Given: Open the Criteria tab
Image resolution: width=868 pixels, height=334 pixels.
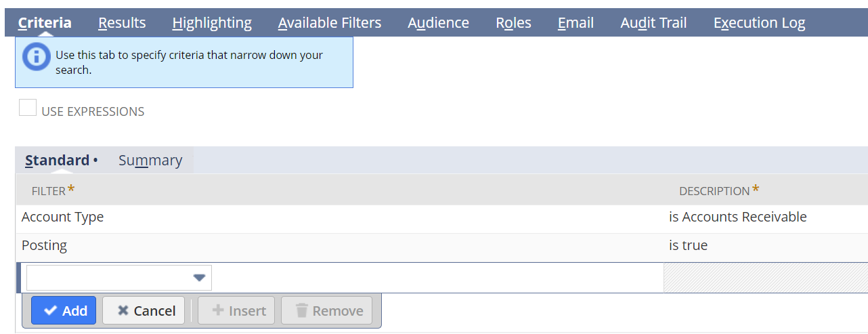Looking at the screenshot, I should (x=45, y=23).
